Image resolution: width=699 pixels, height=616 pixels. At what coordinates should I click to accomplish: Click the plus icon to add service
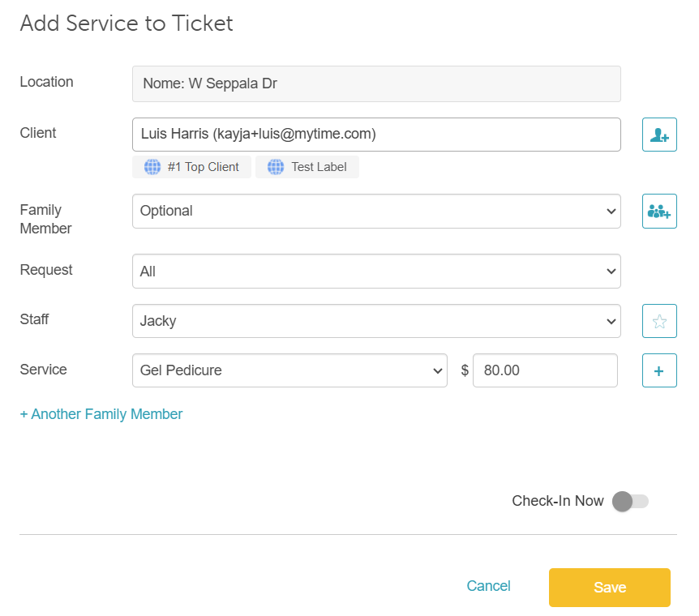pyautogui.click(x=659, y=370)
